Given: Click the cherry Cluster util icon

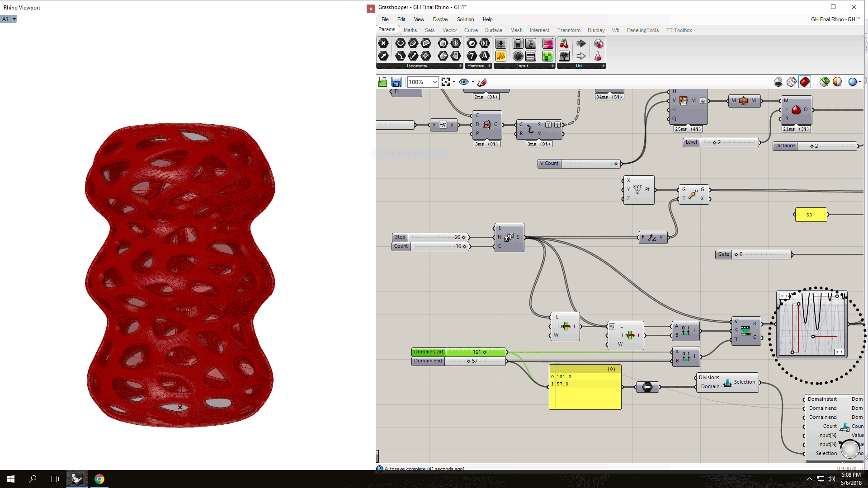Looking at the screenshot, I should click(x=564, y=43).
